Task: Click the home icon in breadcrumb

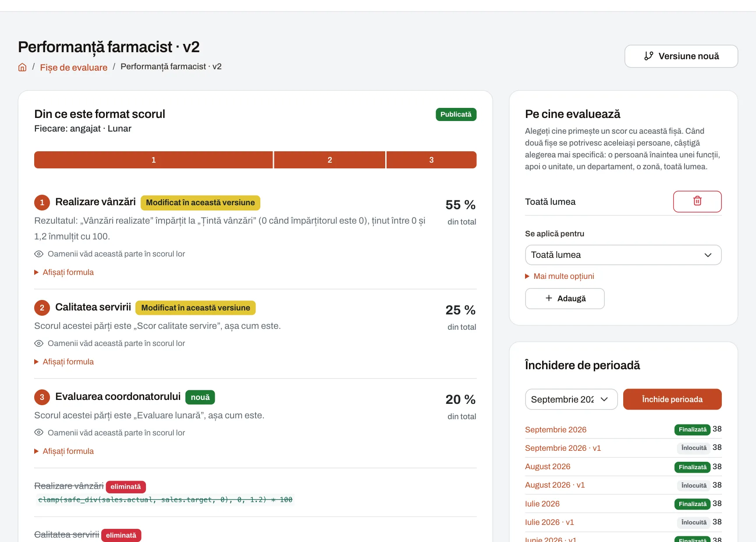Action: tap(22, 67)
